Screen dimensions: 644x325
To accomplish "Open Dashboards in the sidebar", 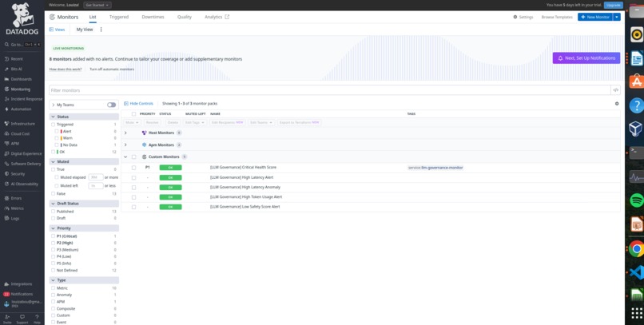I will (21, 79).
